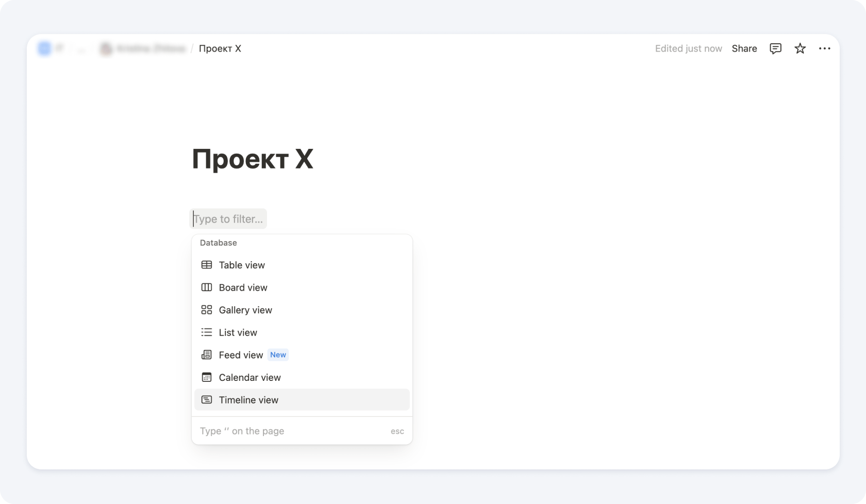Click the Calendar view icon
Image resolution: width=866 pixels, height=504 pixels.
pos(207,377)
